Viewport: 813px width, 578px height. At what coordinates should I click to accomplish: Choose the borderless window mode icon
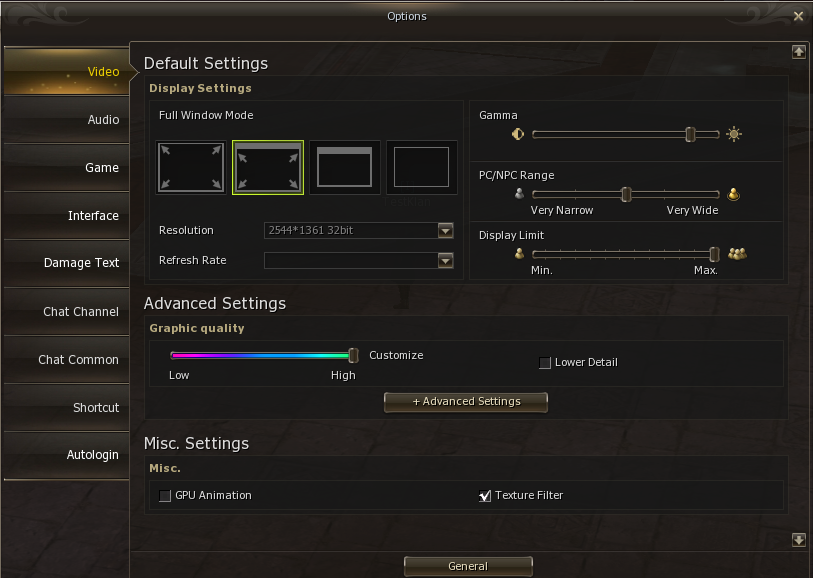pos(421,167)
